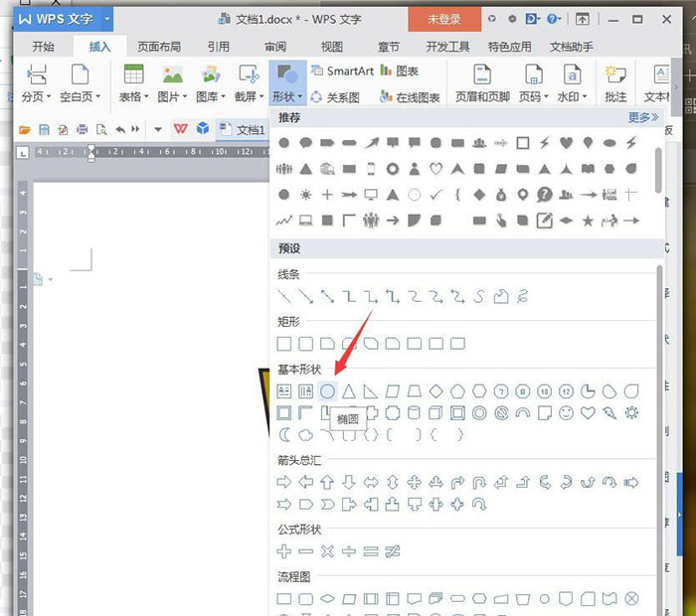696x616 pixels.
Task: Open the help question mark icon
Action: 554,19
